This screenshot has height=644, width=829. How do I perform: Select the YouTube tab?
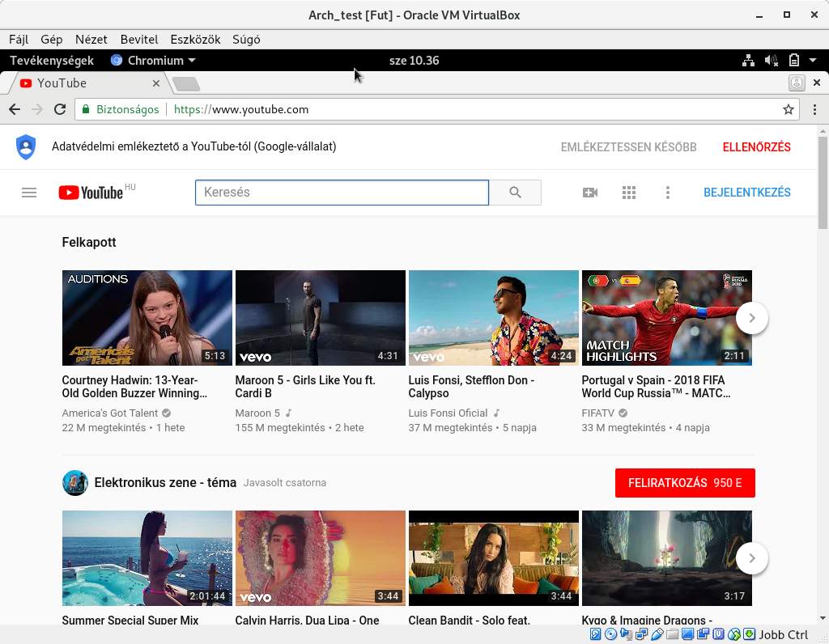[x=87, y=83]
